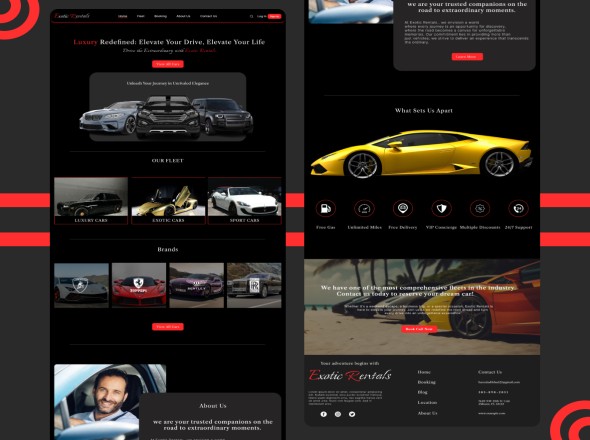Click the Exotic Rentals footer logo

(350, 375)
